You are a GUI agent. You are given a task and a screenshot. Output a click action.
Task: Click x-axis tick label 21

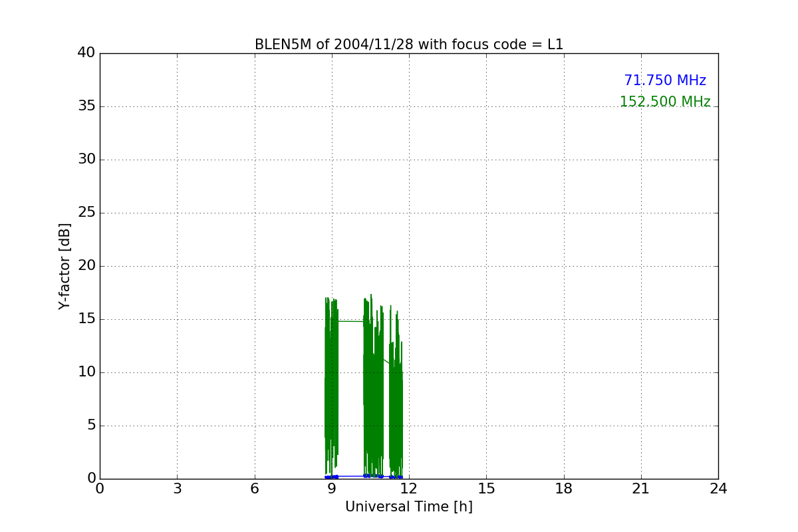pos(641,489)
